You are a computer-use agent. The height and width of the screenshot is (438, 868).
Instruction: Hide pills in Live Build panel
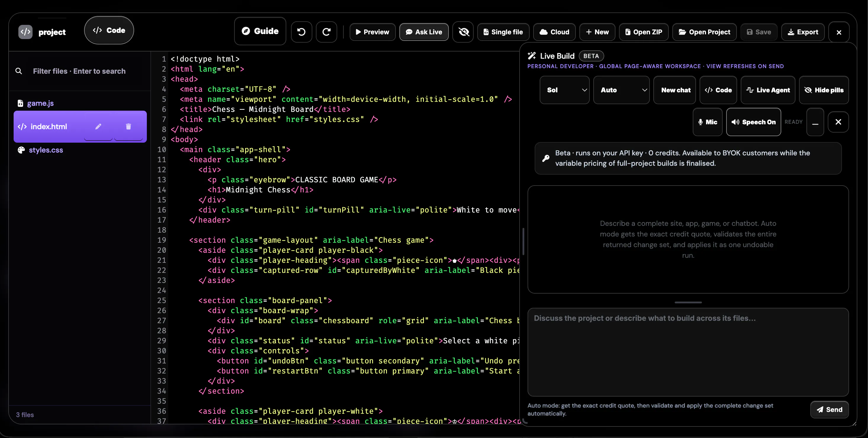tap(824, 90)
